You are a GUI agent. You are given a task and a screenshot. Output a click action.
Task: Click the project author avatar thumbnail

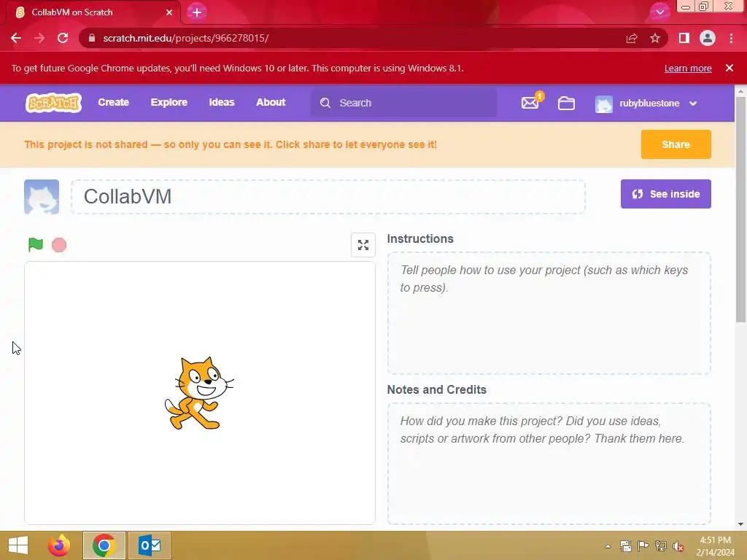tap(42, 197)
